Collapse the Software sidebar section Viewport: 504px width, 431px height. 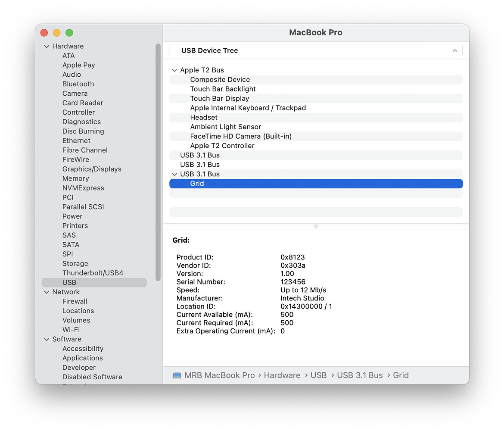tap(47, 339)
